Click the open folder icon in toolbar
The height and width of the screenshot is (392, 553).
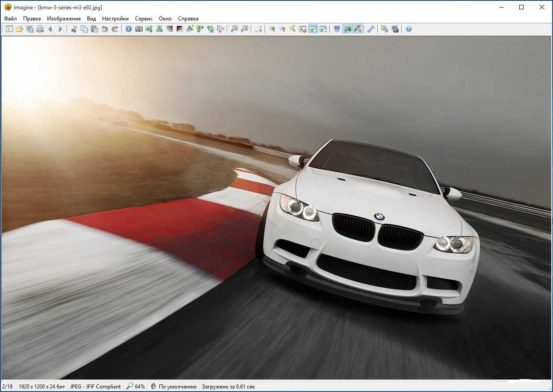coord(20,29)
